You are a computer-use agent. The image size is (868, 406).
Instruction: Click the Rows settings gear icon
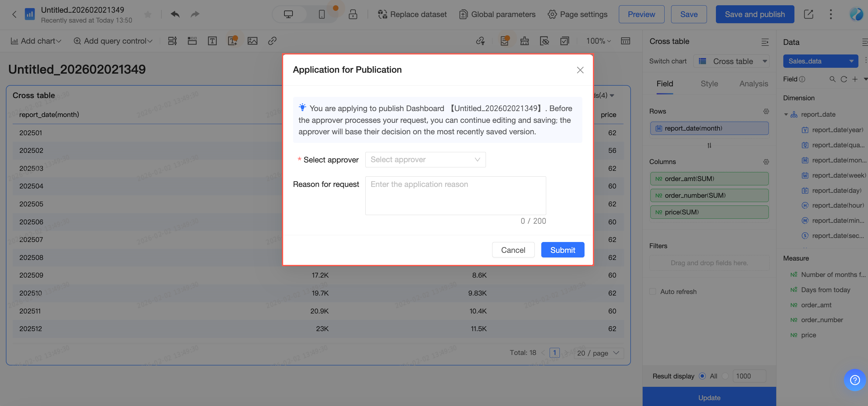pyautogui.click(x=766, y=111)
